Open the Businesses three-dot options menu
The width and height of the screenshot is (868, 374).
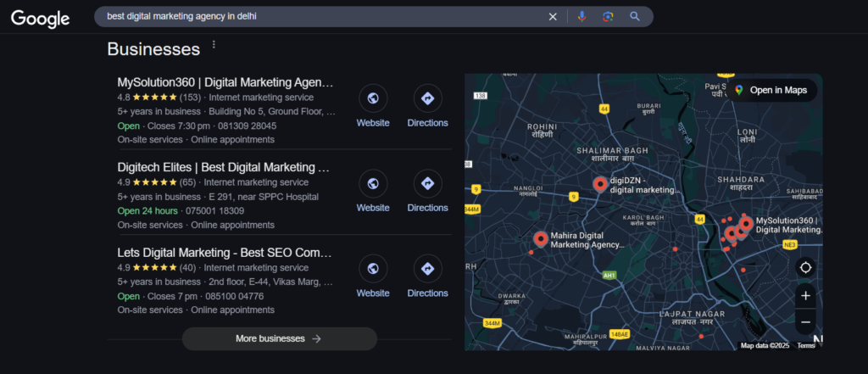tap(214, 44)
